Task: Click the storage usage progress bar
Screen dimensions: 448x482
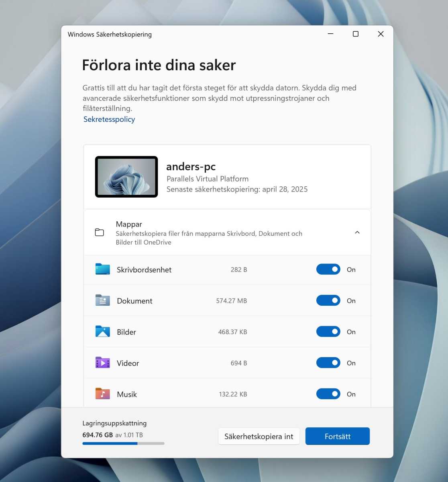Action: click(123, 443)
